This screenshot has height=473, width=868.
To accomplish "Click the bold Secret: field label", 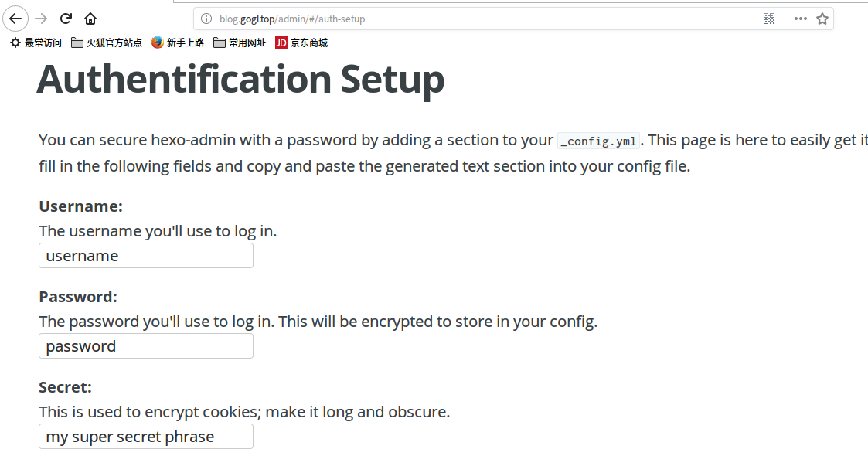I will (66, 387).
